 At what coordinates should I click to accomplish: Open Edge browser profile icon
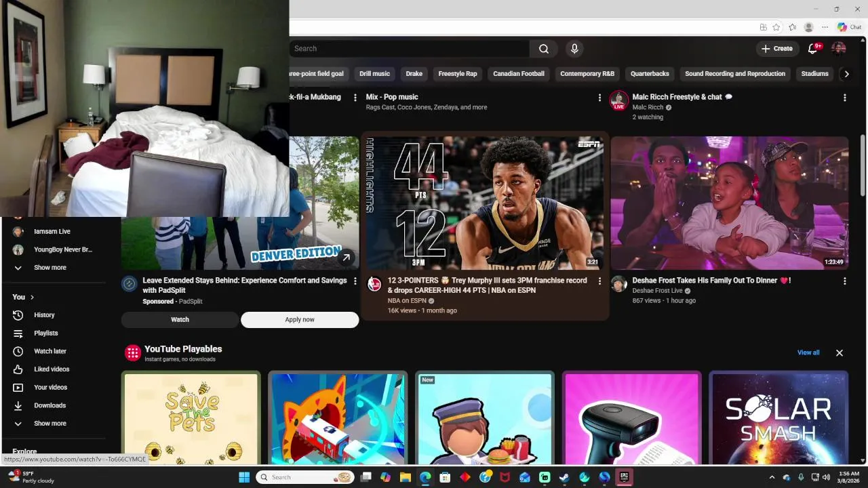coord(808,27)
